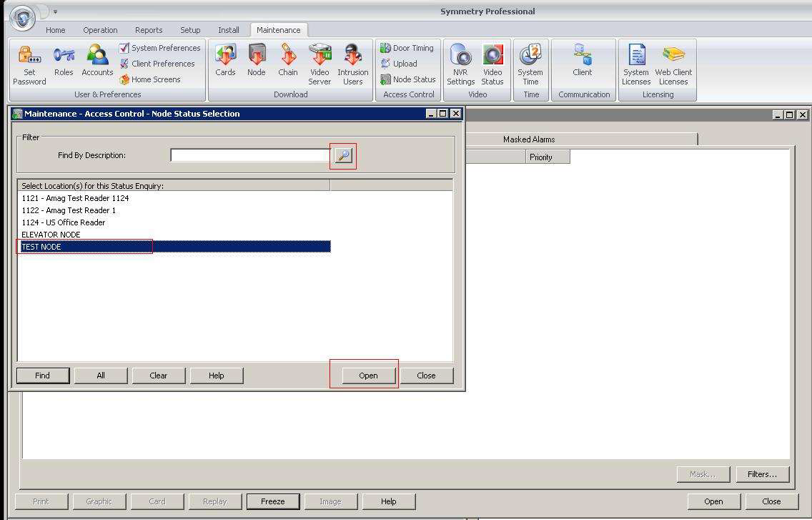This screenshot has width=812, height=520.
Task: Open System Licenses
Action: [636, 65]
